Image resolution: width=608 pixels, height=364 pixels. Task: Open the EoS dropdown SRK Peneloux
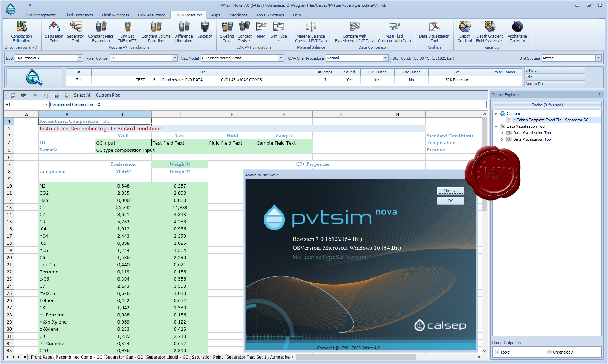pos(80,58)
